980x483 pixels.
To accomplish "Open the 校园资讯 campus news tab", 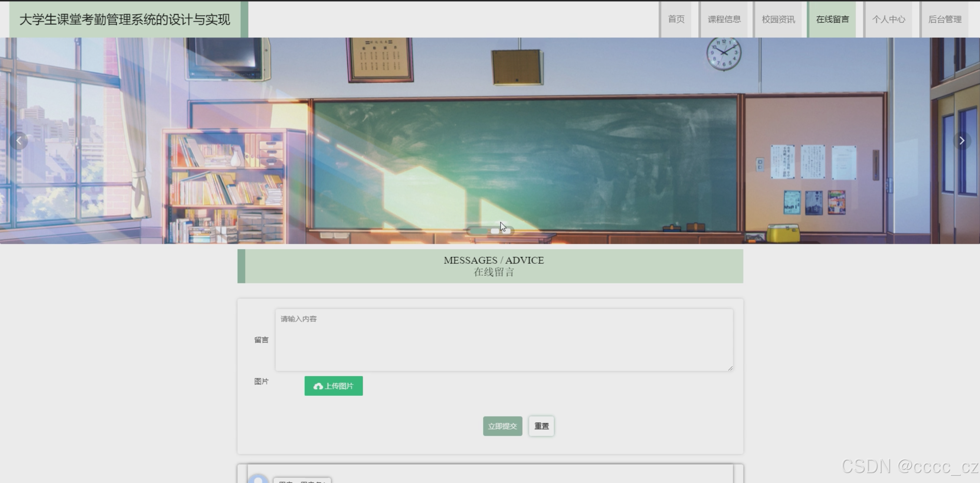I will [778, 20].
